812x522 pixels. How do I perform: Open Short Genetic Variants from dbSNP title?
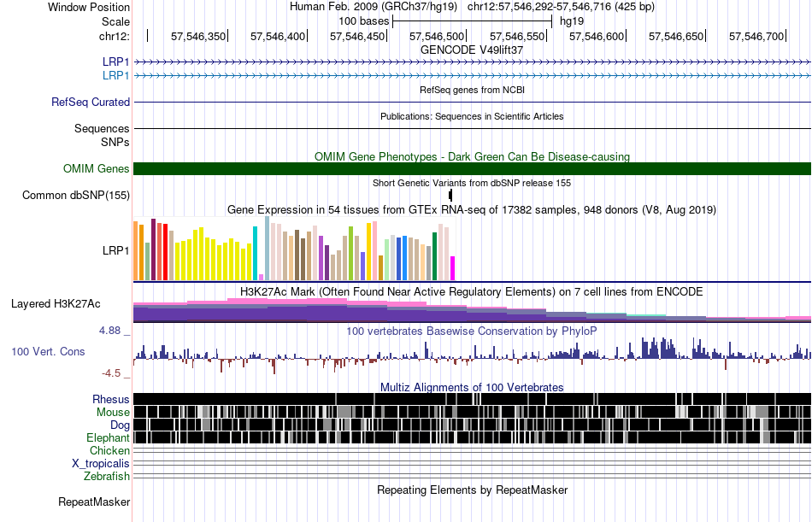472,183
